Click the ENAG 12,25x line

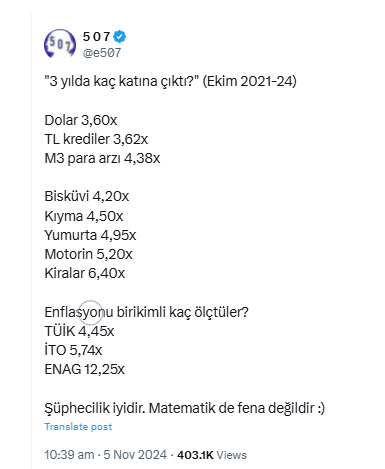[x=85, y=369]
